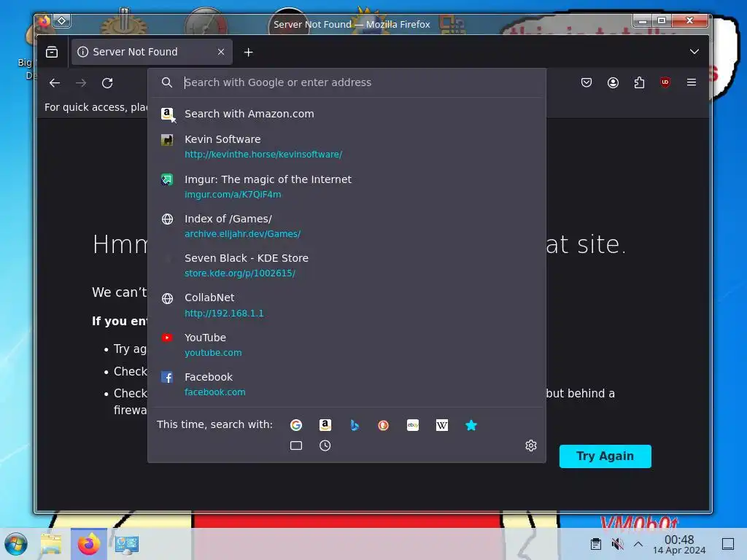This screenshot has height=560, width=747.
Task: Open the Firefox account icon
Action: click(613, 82)
